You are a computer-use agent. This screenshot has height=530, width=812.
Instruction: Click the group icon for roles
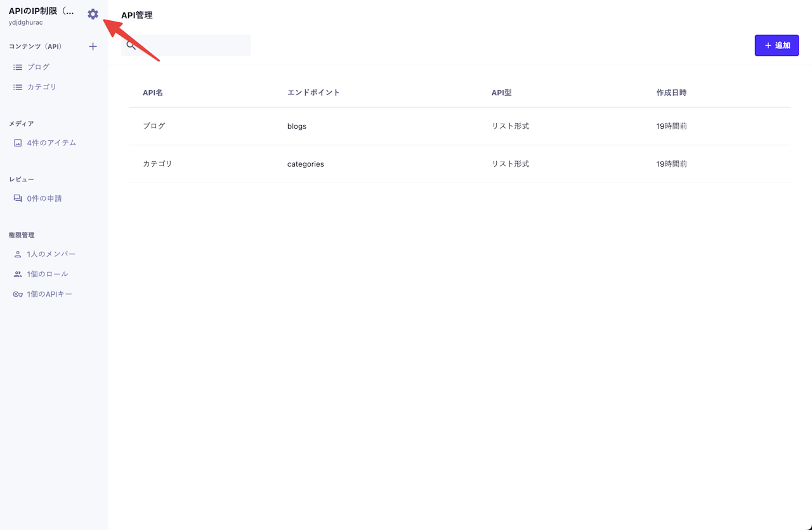[18, 275]
